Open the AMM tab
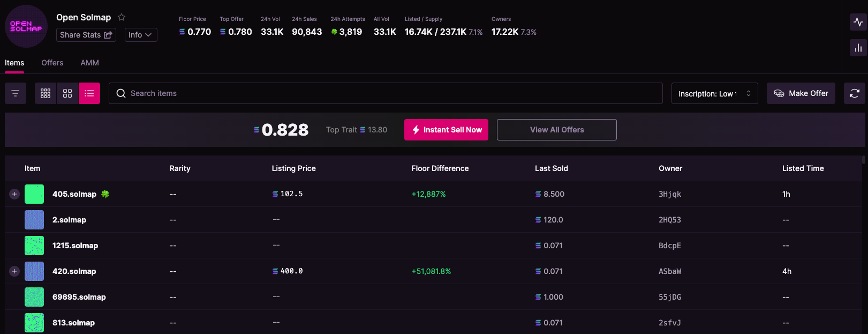Screen dimensions: 868x334 [x=89, y=63]
